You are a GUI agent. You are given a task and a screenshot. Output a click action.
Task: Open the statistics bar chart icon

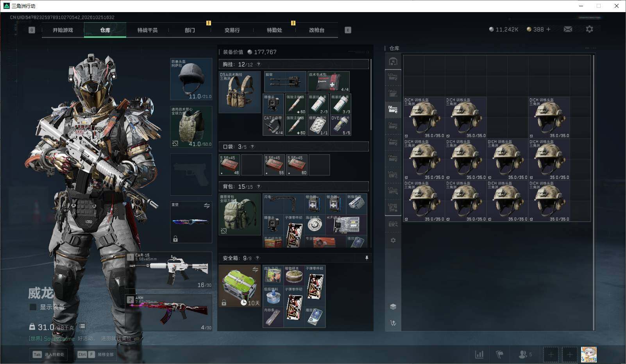479,355
